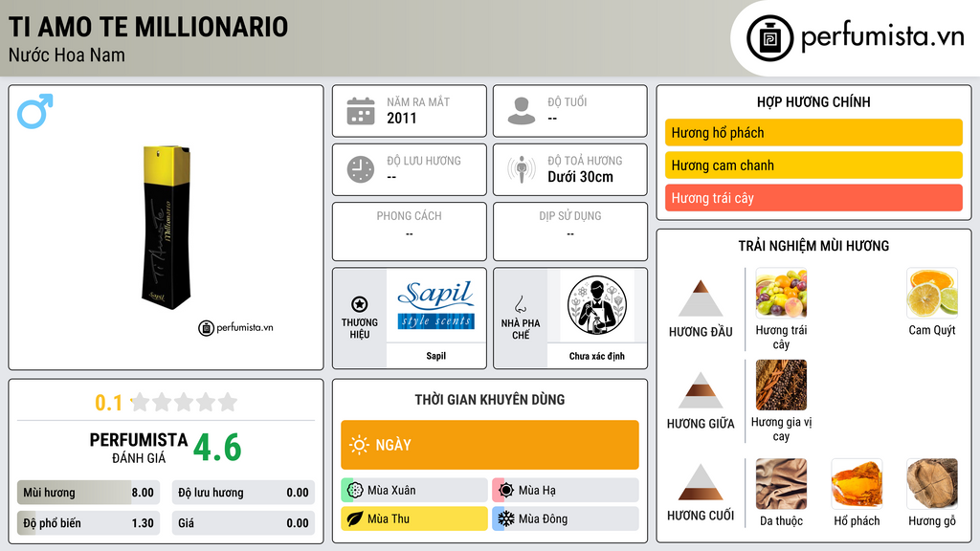Click the Da thuộc leather note image
980x551 pixels.
[x=781, y=483]
